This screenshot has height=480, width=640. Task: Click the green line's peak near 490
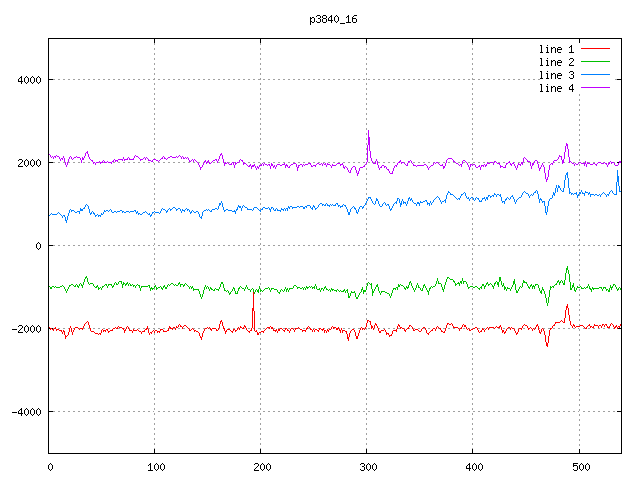[x=567, y=269]
